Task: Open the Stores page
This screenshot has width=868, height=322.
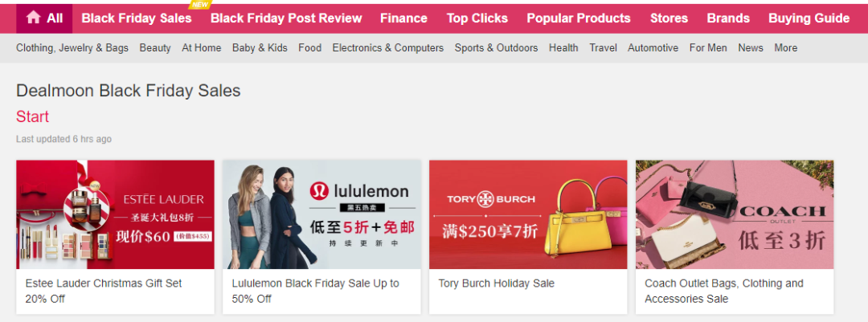Action: coord(669,18)
